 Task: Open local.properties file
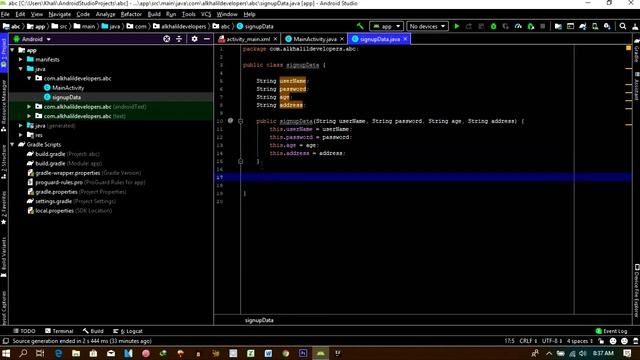click(x=69, y=211)
